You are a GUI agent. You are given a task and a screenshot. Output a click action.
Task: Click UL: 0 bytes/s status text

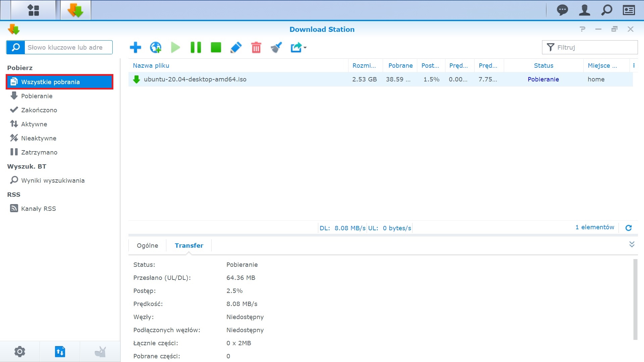(389, 228)
